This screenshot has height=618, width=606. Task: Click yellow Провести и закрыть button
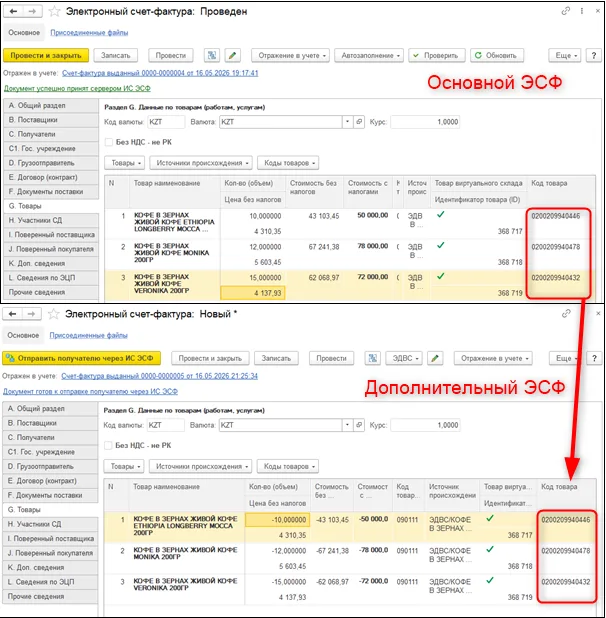coord(46,56)
